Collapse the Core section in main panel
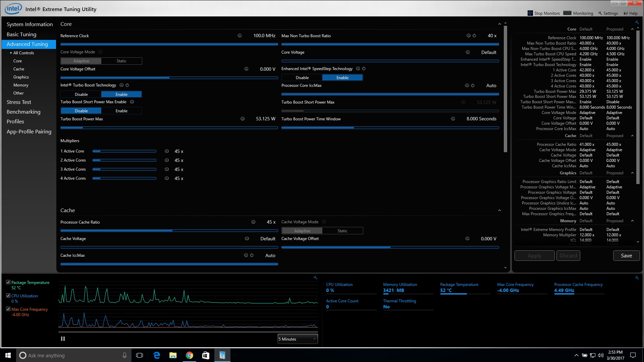Screen dimensions: 644x362 499,24
